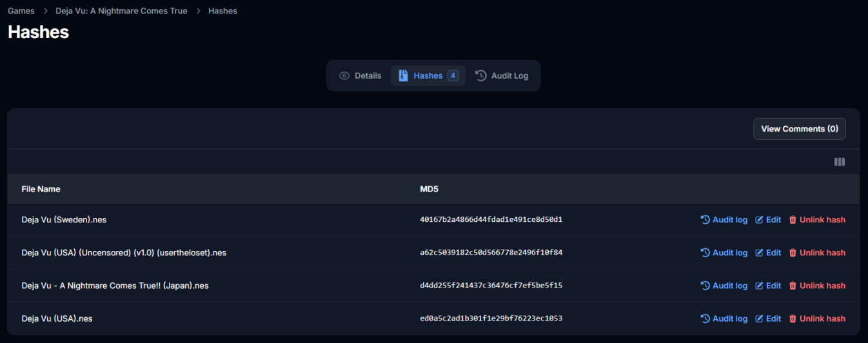Screen dimensions: 868x343
Task: Go to Games breadcrumb link
Action: 21,11
